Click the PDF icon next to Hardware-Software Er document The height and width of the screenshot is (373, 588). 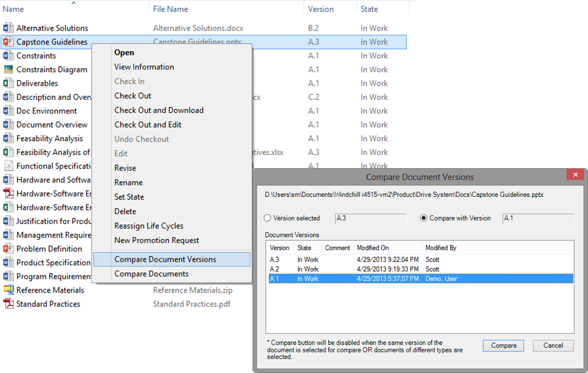point(8,193)
